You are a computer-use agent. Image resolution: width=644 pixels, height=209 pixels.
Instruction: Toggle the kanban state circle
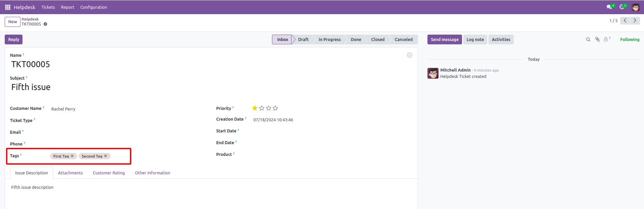click(x=410, y=55)
